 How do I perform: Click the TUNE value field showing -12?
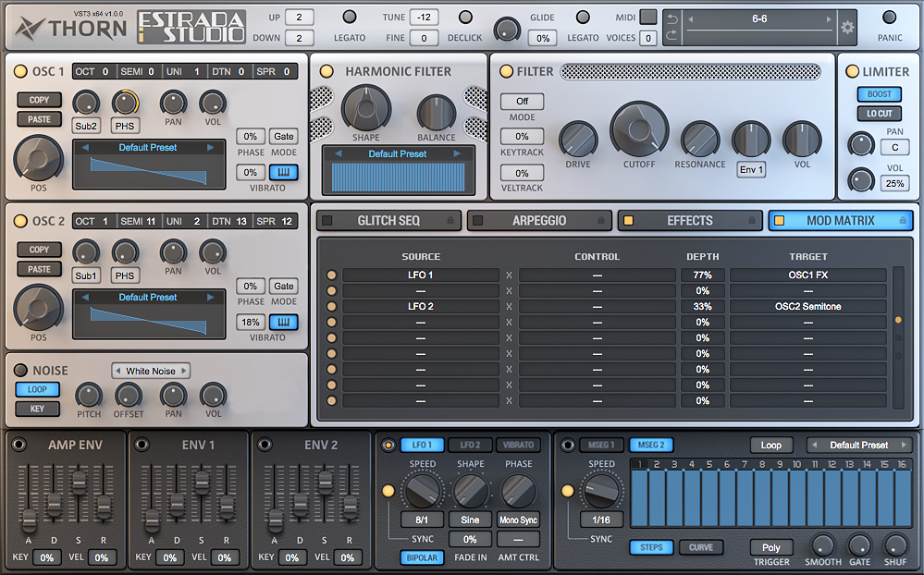tap(424, 17)
